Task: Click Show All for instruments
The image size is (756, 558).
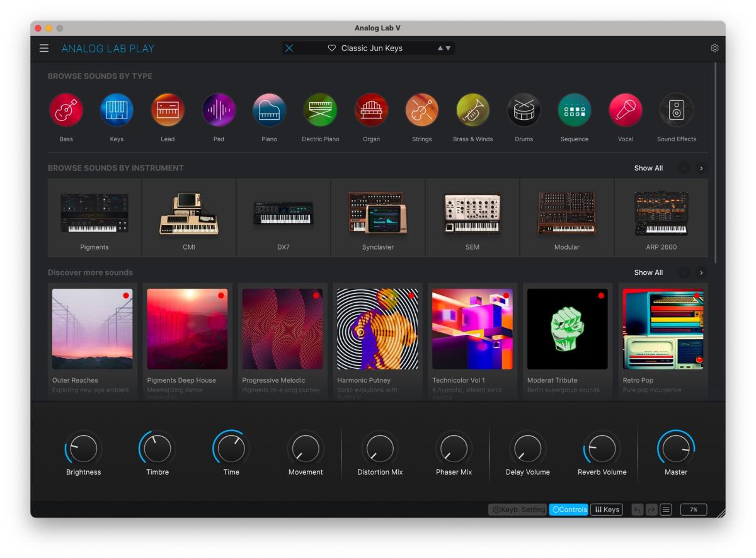Action: pyautogui.click(x=648, y=168)
